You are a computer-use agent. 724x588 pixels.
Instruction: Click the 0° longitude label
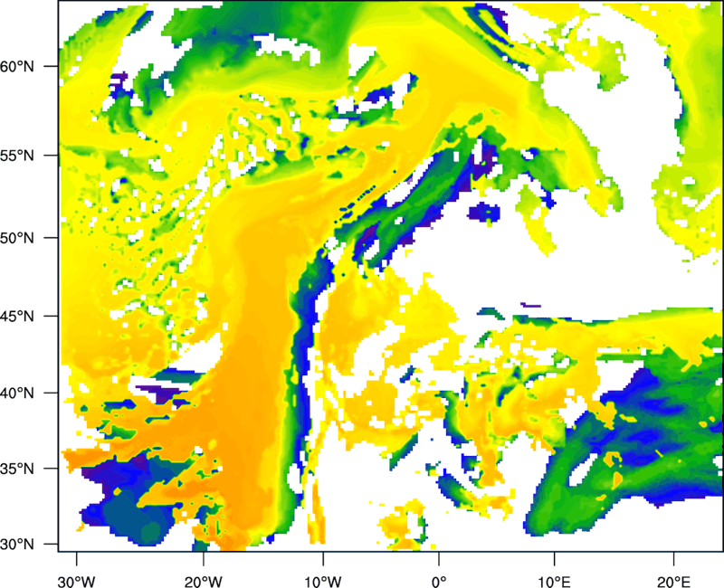click(x=439, y=582)
